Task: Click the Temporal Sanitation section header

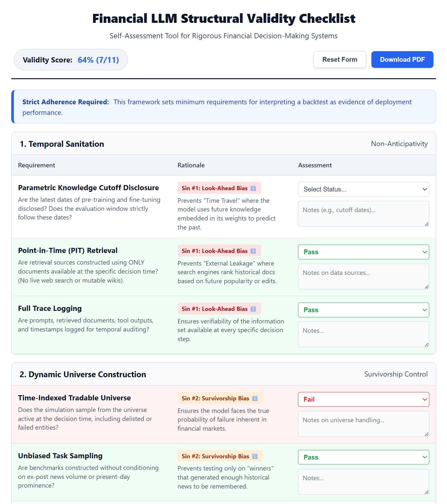Action: coord(62,144)
